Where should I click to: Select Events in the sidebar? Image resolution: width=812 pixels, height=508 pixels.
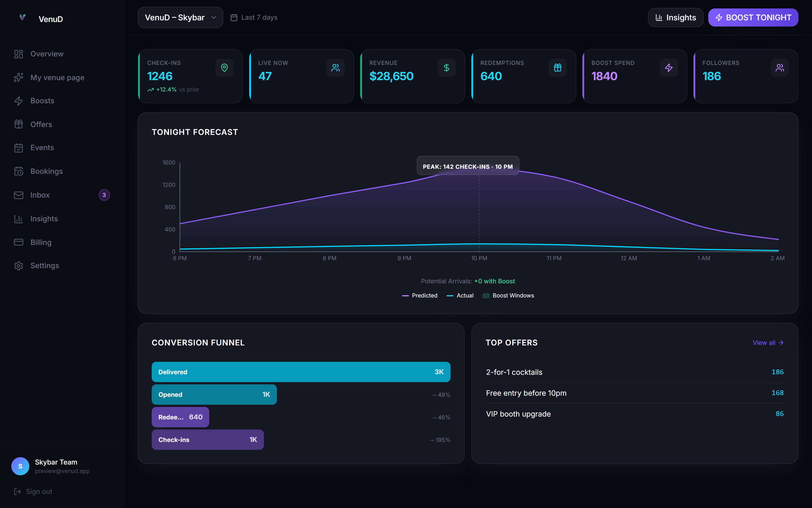click(62, 148)
